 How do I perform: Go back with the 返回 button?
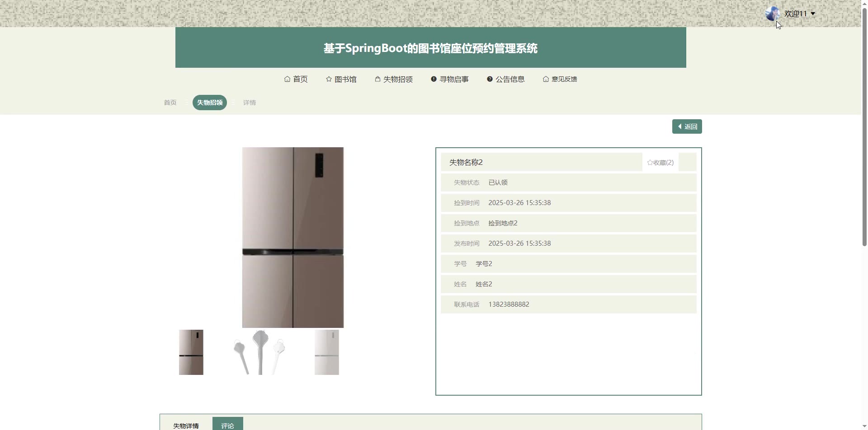click(687, 126)
